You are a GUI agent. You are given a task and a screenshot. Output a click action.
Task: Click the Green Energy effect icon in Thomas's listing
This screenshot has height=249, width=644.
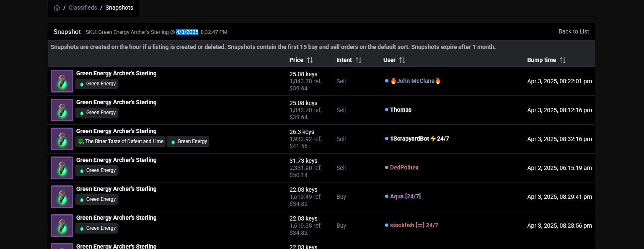(x=82, y=113)
